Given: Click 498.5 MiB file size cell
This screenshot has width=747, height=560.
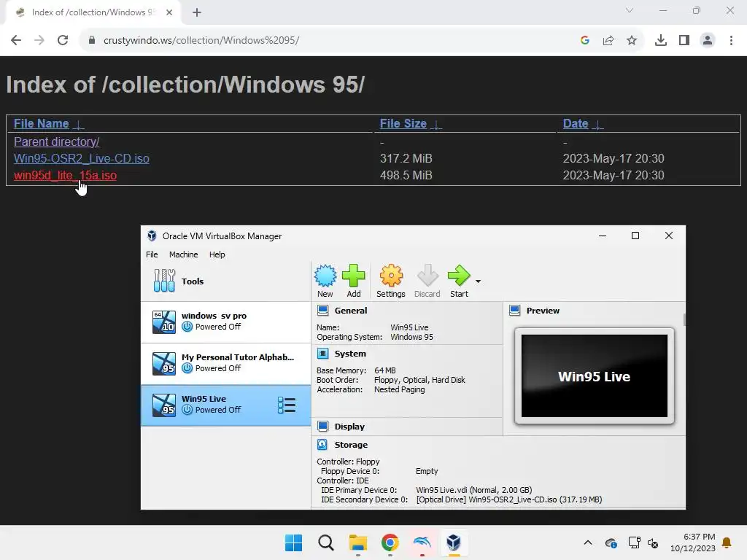Looking at the screenshot, I should [406, 175].
